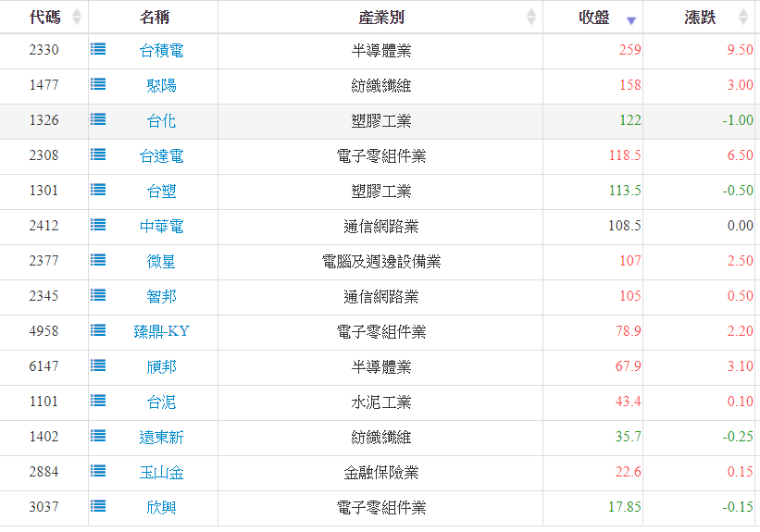This screenshot has width=760, height=532.
Task: Sort the table by 漲跌 column
Action: click(742, 18)
